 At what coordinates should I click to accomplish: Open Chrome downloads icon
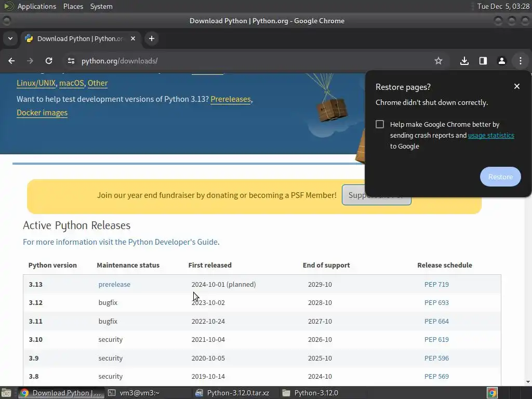pyautogui.click(x=464, y=61)
